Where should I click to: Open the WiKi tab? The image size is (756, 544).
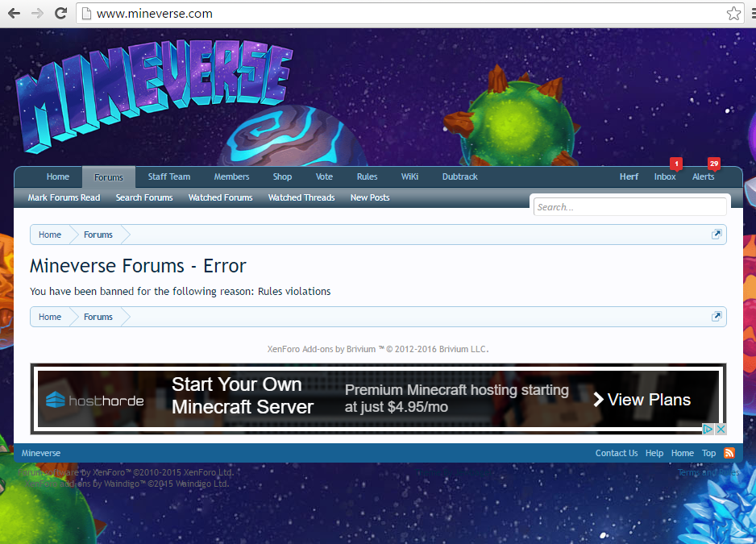coord(409,177)
